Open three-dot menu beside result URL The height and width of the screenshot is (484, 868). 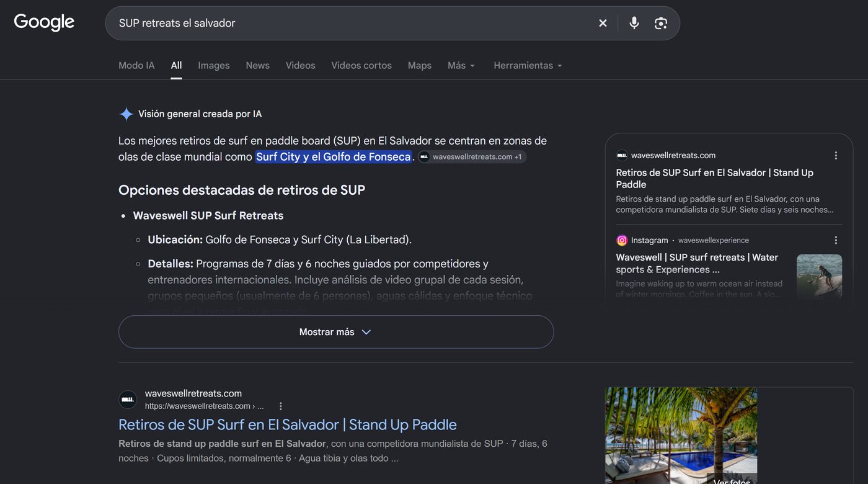tap(280, 406)
